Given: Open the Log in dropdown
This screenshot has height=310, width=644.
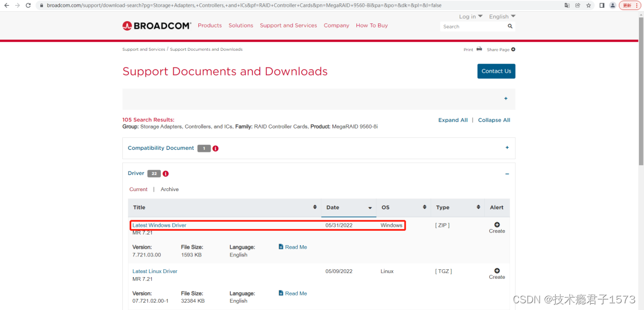Looking at the screenshot, I should [471, 16].
